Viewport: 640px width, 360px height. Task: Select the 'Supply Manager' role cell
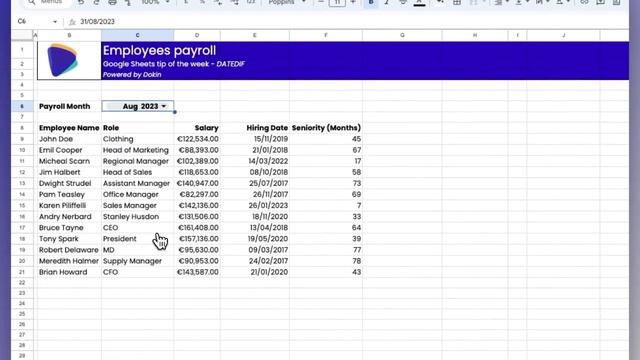(x=138, y=261)
